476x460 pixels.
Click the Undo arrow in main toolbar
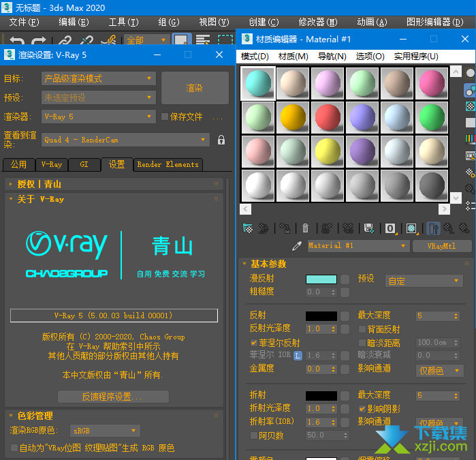coord(17,40)
